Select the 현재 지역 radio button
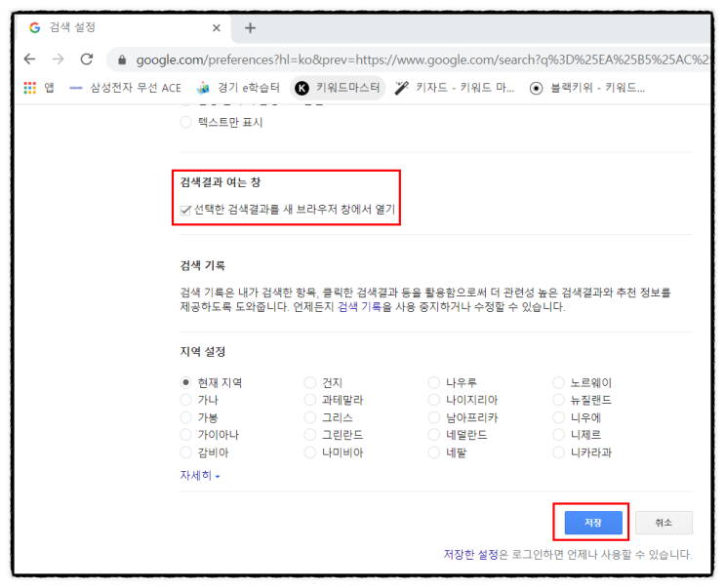Screen dimensions: 725x588 (x=185, y=382)
